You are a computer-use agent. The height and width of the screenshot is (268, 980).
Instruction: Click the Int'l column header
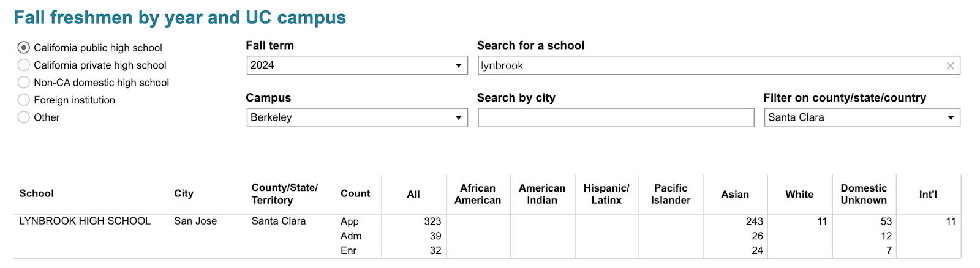coord(928,194)
